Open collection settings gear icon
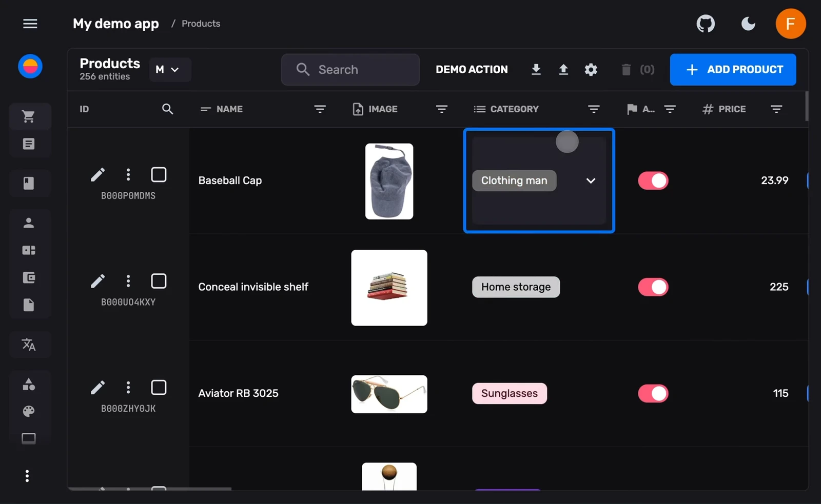 [591, 69]
